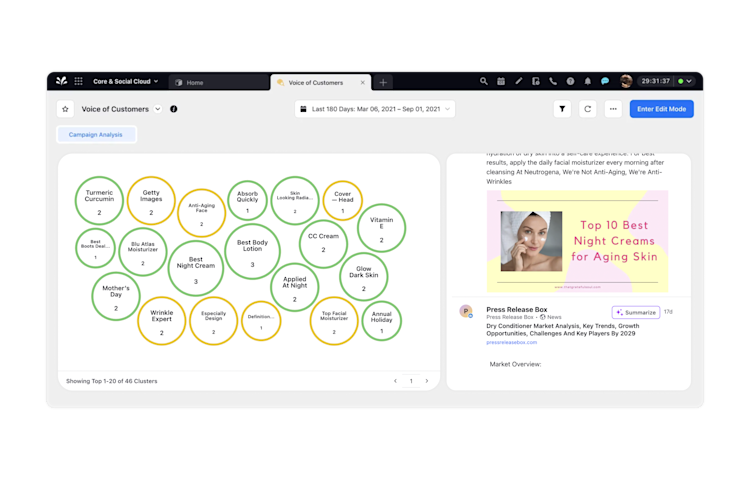Open the Top 10 Best Night Creams image
The width and height of the screenshot is (750, 480).
pyautogui.click(x=577, y=241)
